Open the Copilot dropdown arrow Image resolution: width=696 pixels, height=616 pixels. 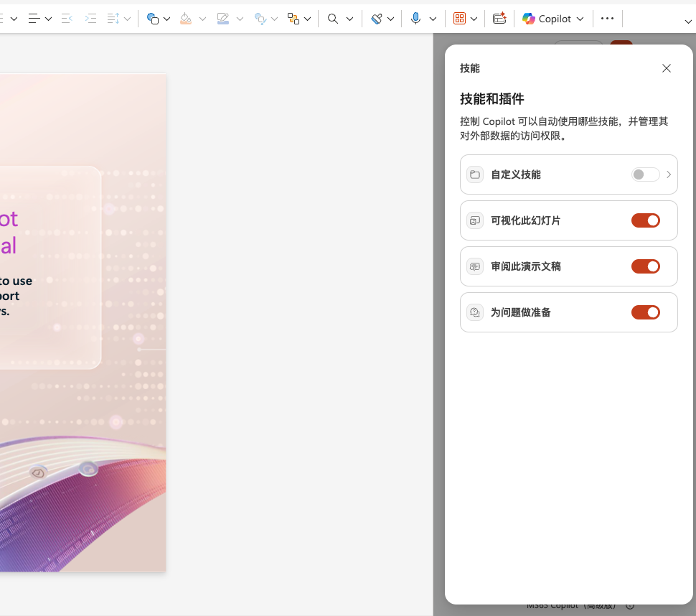(x=580, y=19)
